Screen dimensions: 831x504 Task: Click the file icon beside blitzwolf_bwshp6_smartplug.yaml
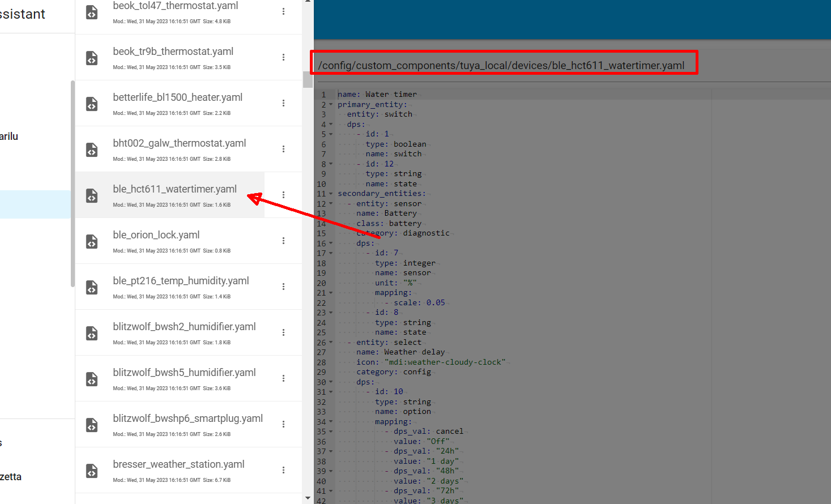click(92, 424)
